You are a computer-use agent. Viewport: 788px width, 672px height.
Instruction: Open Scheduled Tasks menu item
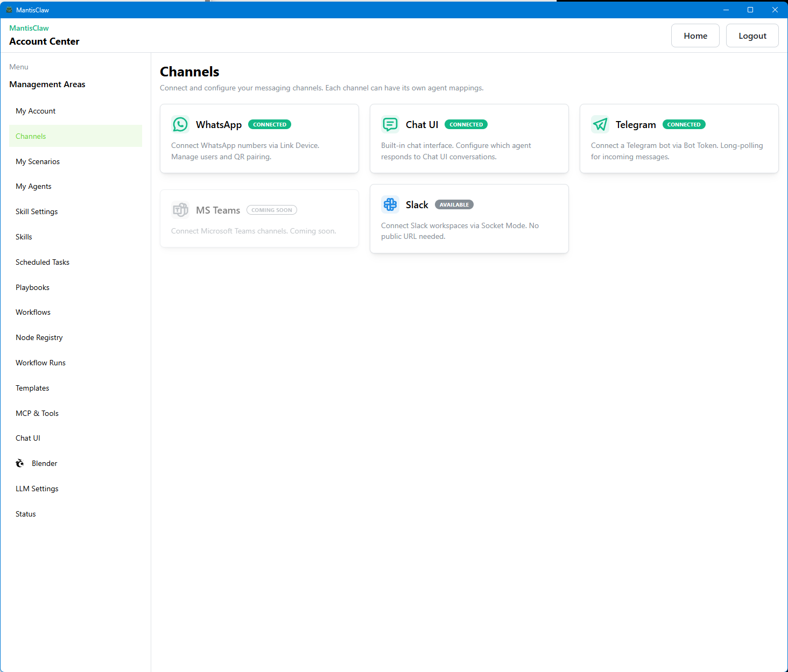[75, 262]
